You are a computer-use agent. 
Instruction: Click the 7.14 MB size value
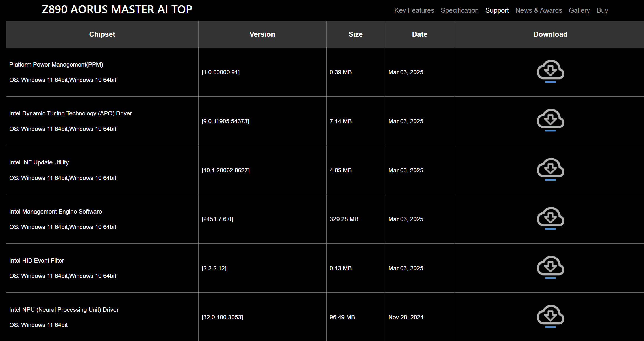pos(341,121)
